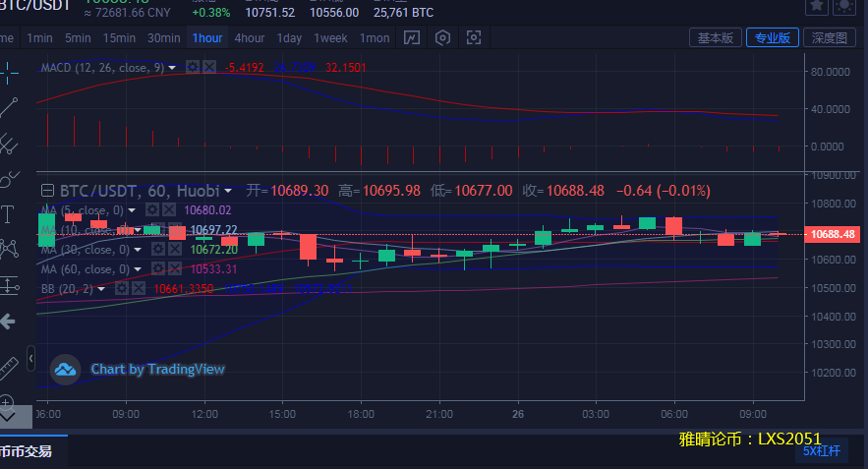Open chart settings hexagon icon

443,38
